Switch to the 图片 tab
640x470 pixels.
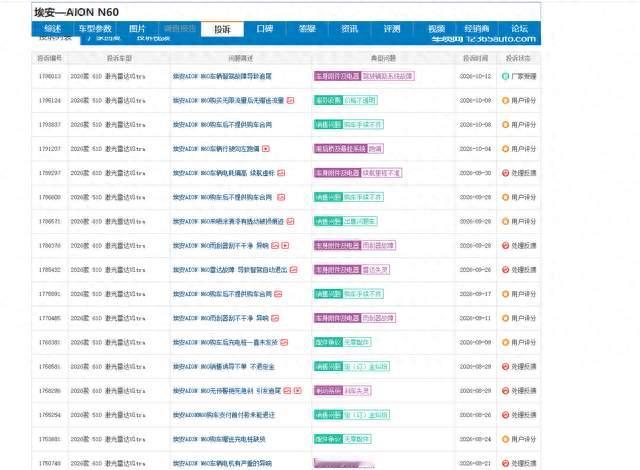pyautogui.click(x=137, y=29)
